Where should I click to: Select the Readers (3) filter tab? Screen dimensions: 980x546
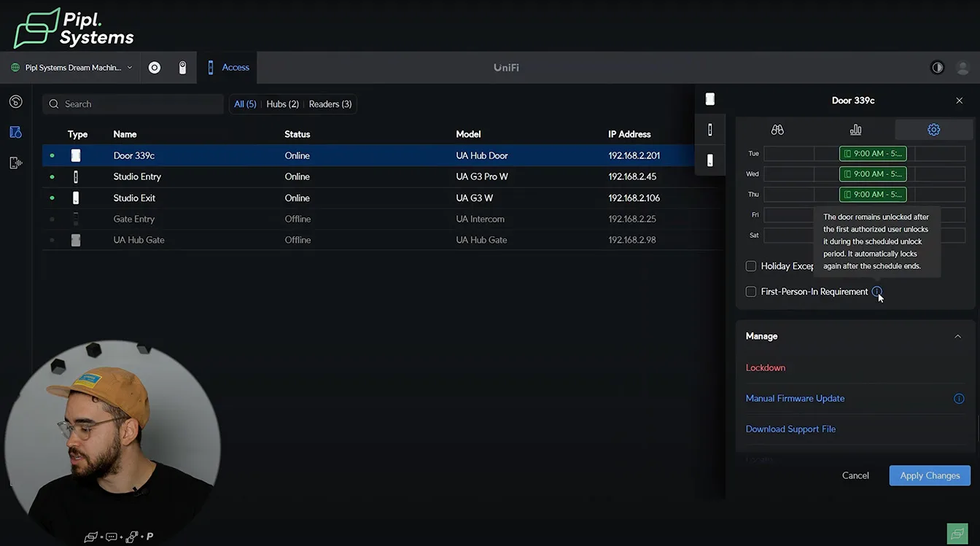click(x=330, y=104)
